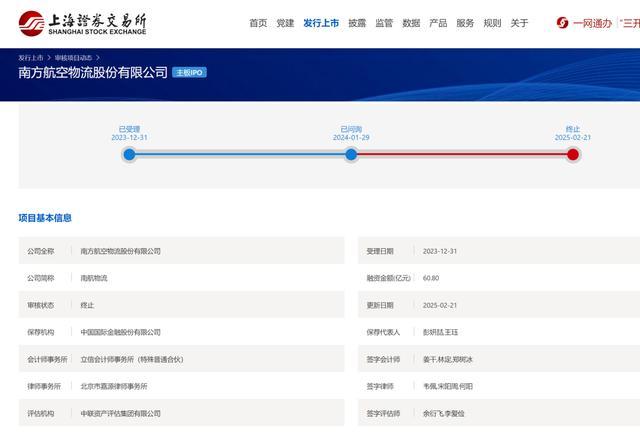Go to the 监管 section
Viewport: 640px width, 436px height.
[x=384, y=23]
